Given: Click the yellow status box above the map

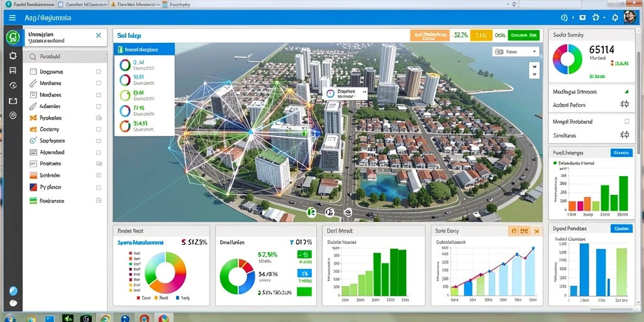Looking at the screenshot, I should point(481,35).
